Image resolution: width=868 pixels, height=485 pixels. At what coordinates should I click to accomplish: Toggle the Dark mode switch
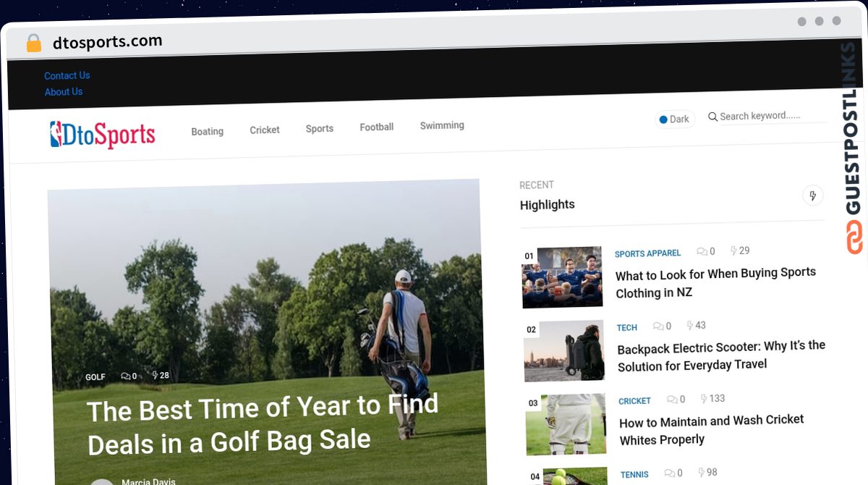(x=674, y=119)
